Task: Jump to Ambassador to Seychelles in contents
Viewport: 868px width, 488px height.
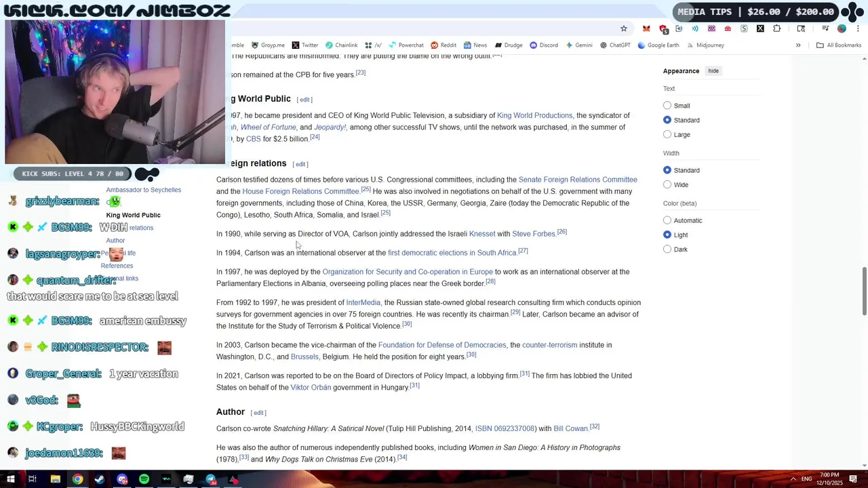Action: 144,190
